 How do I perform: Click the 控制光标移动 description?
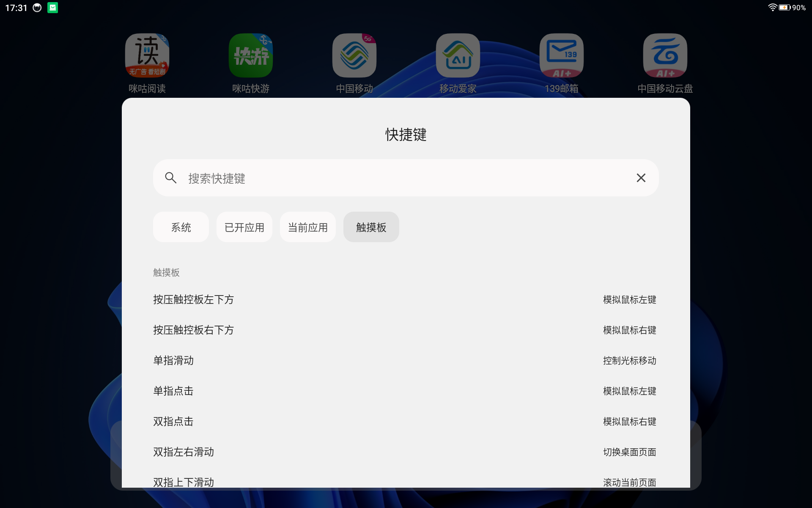coord(630,361)
